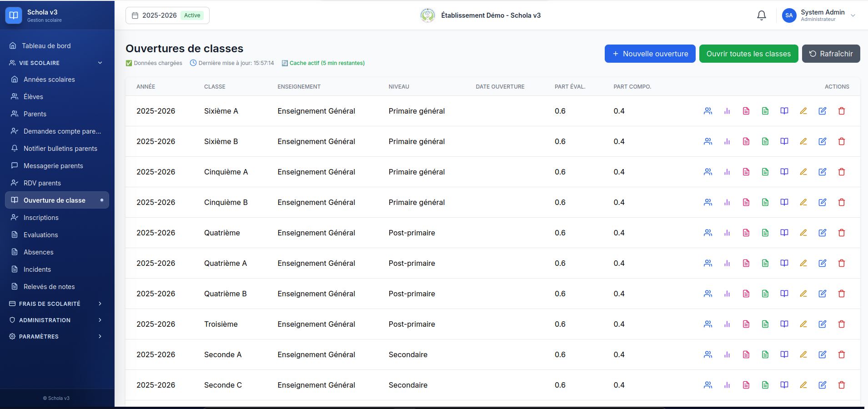Click the Secondaire level in Seconde A row
Screen dimensions: 868x409
coord(408,354)
